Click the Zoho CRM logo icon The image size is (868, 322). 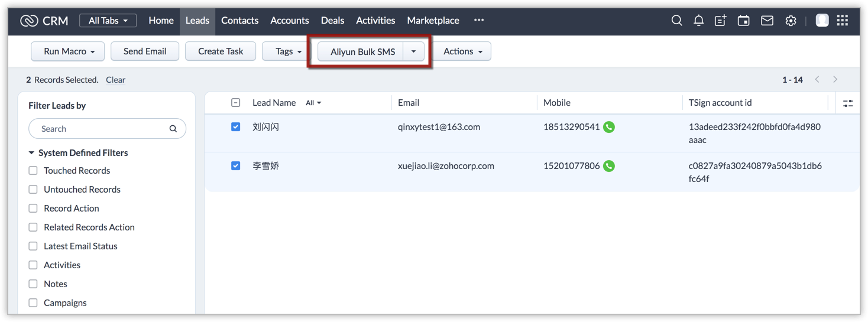(x=29, y=21)
